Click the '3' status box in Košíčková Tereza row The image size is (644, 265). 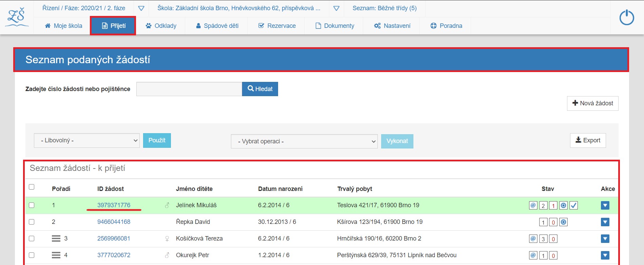(x=543, y=239)
